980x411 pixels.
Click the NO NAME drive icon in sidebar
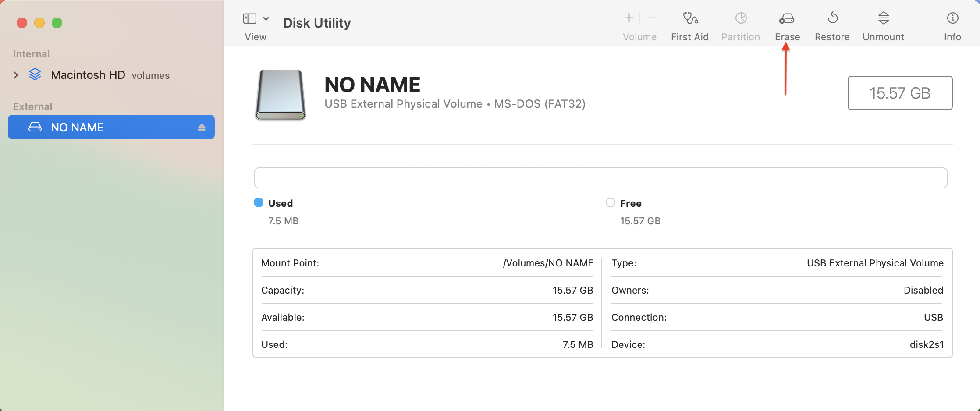tap(35, 127)
